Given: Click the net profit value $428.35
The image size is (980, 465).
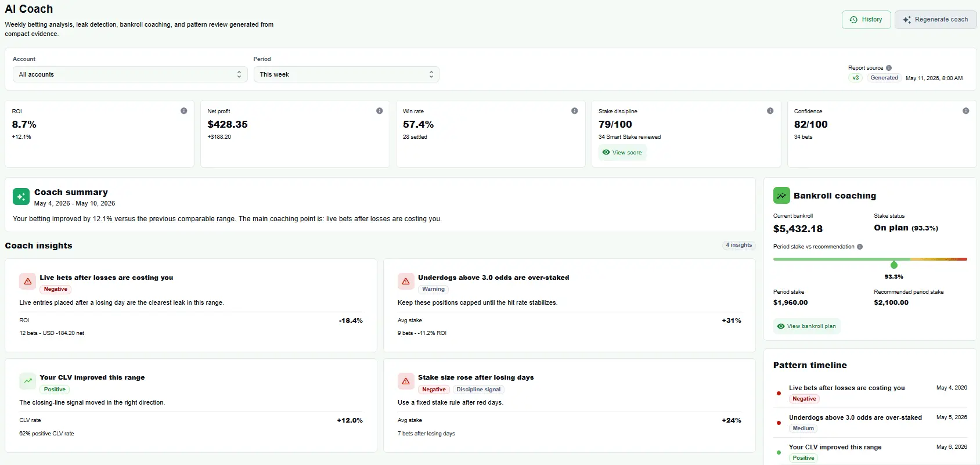Looking at the screenshot, I should [228, 124].
